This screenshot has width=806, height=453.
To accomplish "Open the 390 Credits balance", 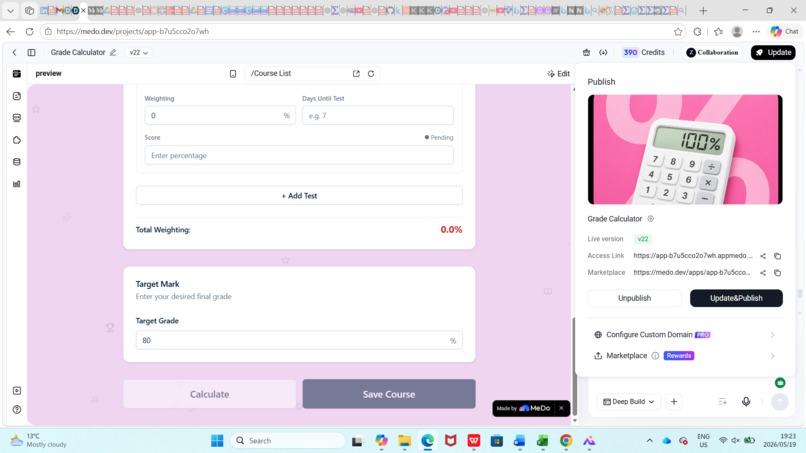I will pos(644,52).
